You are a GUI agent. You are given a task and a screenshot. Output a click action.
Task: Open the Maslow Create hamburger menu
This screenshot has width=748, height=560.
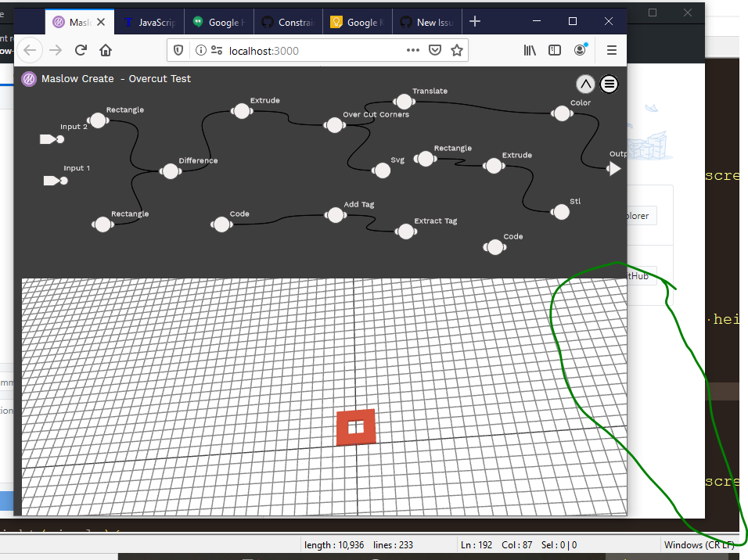pos(609,84)
